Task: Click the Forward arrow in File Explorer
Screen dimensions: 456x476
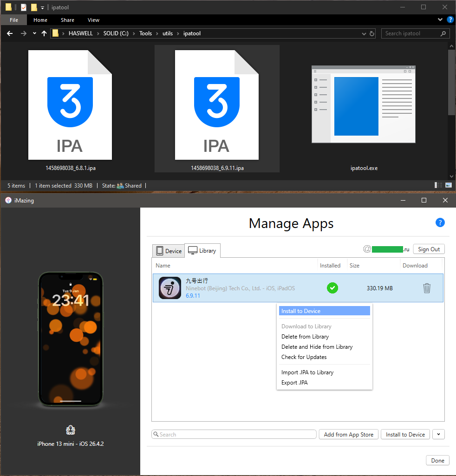Action: pos(23,33)
